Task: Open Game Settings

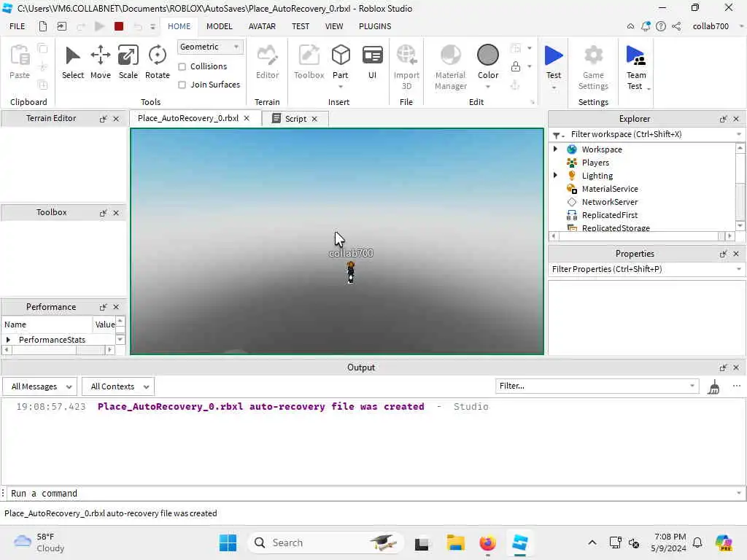Action: (593, 66)
